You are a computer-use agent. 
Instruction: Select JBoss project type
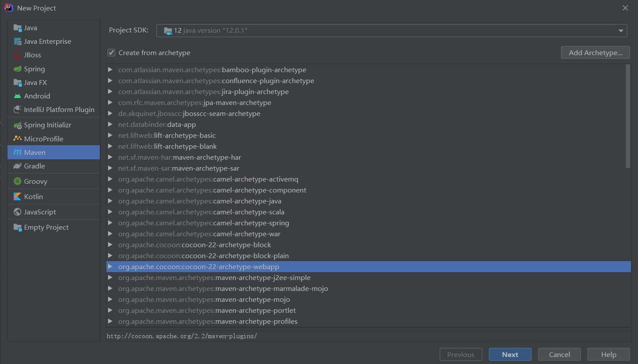click(x=54, y=55)
